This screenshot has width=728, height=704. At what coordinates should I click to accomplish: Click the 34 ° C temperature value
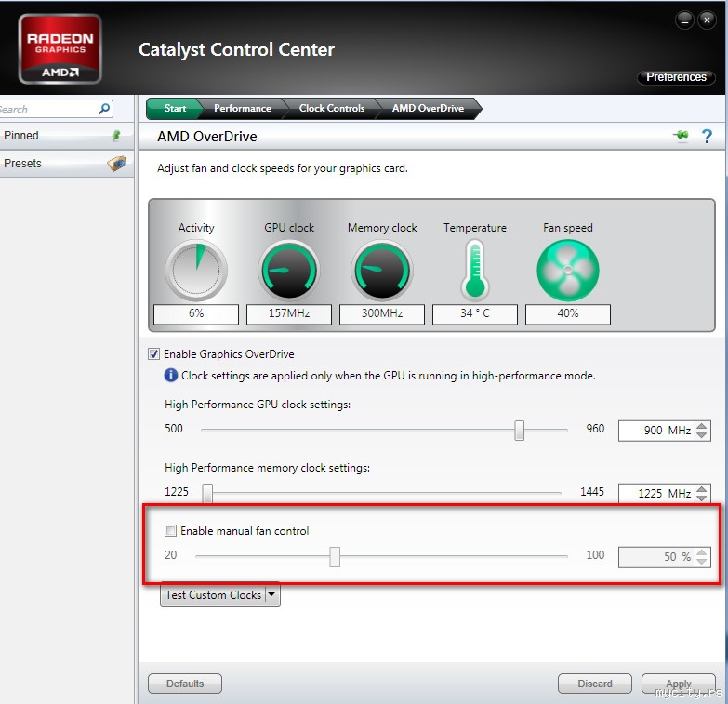point(474,313)
